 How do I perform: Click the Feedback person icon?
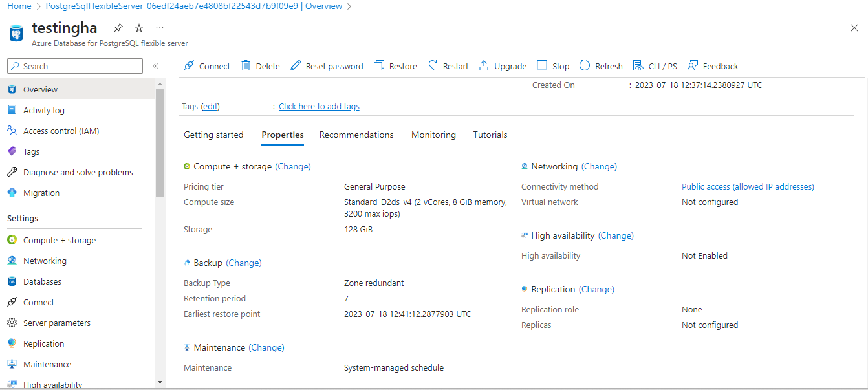click(693, 65)
